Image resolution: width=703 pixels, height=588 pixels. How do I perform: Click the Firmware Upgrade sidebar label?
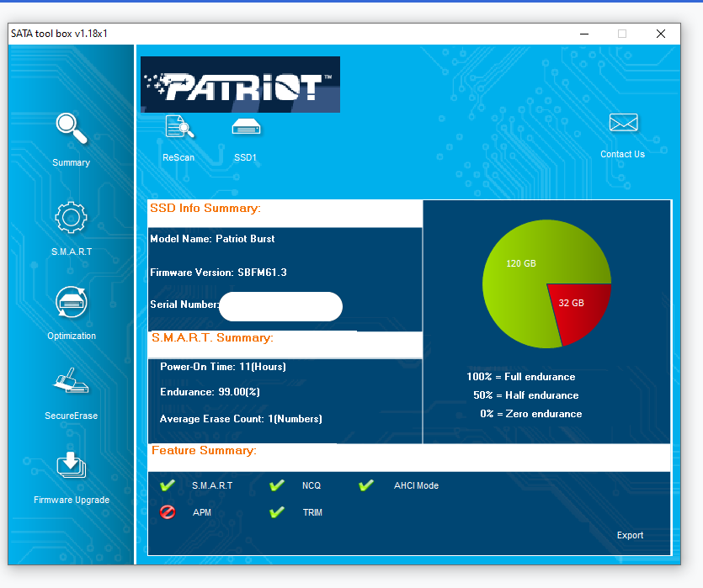72,500
